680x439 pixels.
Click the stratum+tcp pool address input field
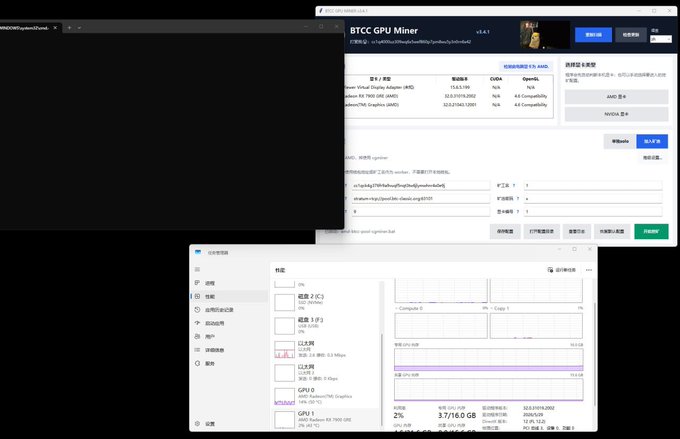420,199
